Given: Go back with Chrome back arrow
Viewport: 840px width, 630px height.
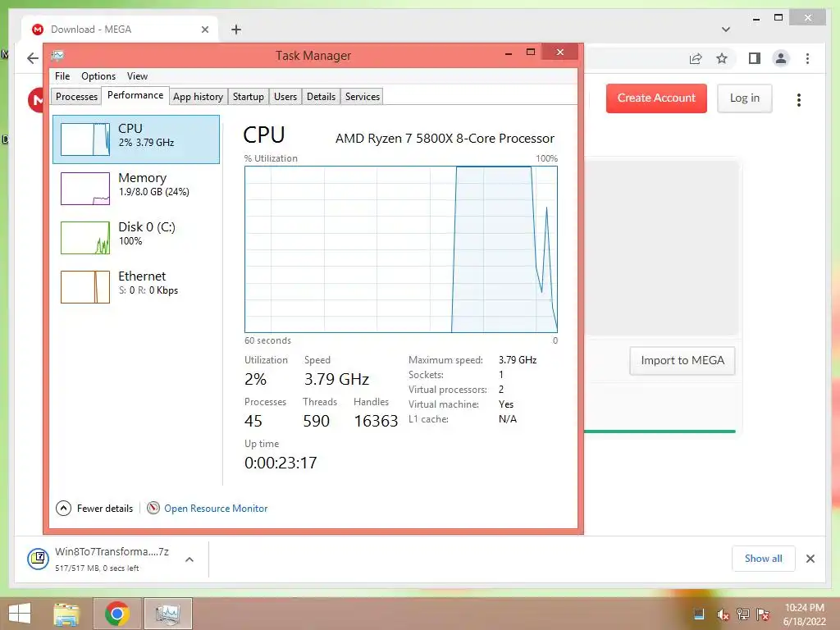Looking at the screenshot, I should 33,58.
